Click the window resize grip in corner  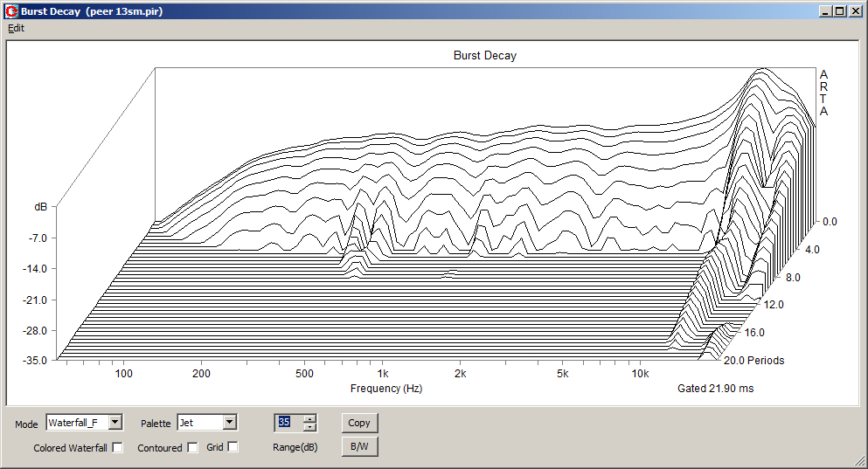point(860,461)
